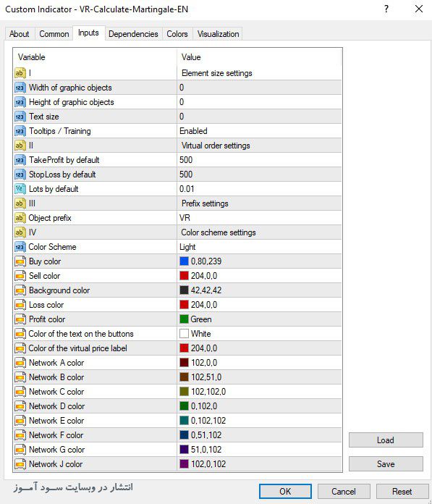Open the Color Scheme Light value dropdown

tap(259, 246)
